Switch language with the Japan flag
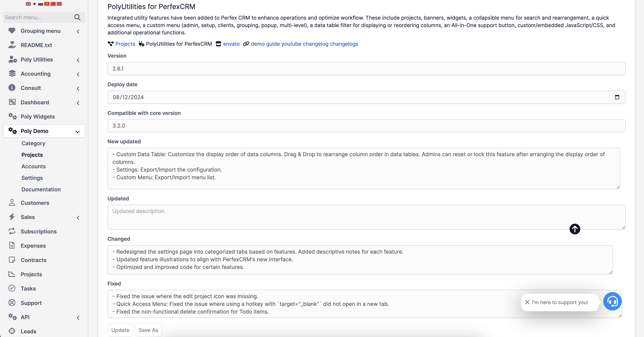 (x=35, y=4)
